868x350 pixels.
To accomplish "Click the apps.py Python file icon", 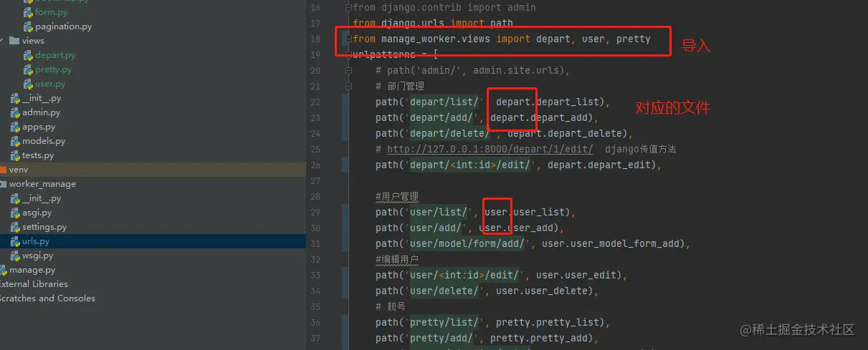I will pyautogui.click(x=15, y=127).
